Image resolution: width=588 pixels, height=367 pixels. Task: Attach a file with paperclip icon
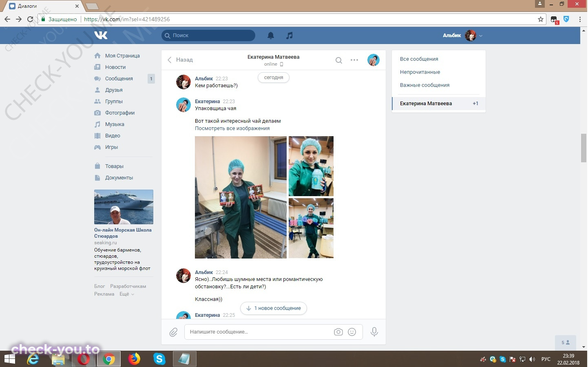tap(173, 332)
